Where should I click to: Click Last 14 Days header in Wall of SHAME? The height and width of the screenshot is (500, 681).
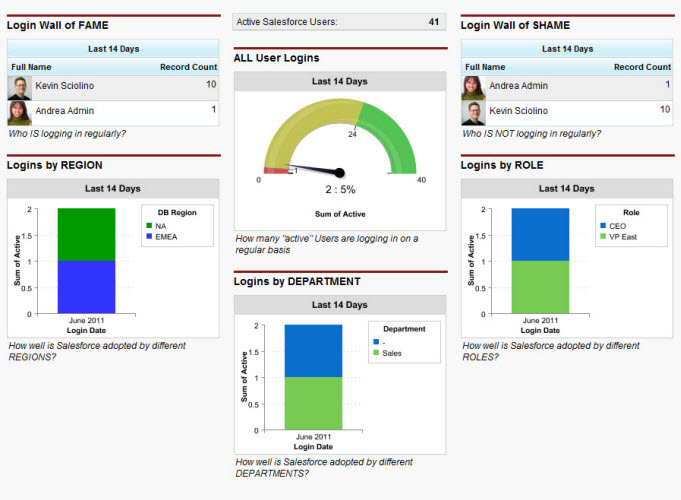pos(567,49)
